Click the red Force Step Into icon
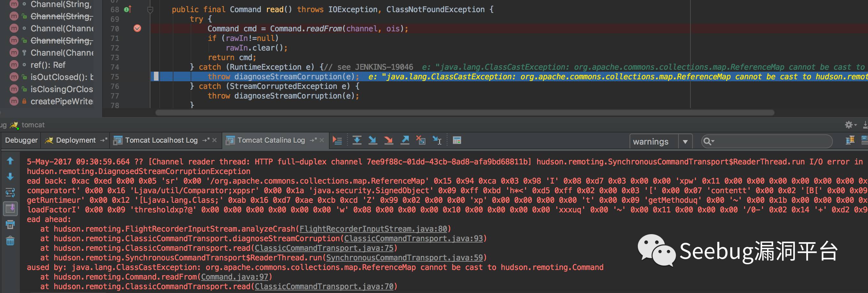 click(x=389, y=140)
